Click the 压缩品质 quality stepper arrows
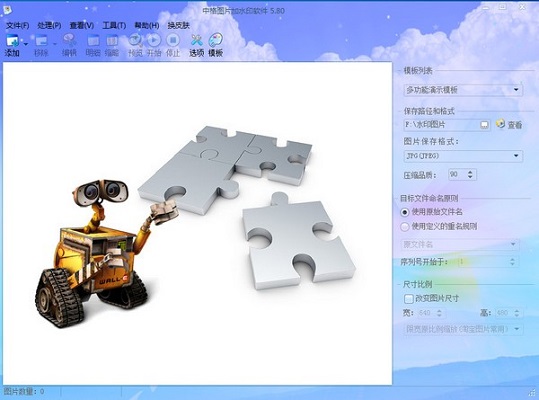Image resolution: width=539 pixels, height=400 pixels. 470,175
